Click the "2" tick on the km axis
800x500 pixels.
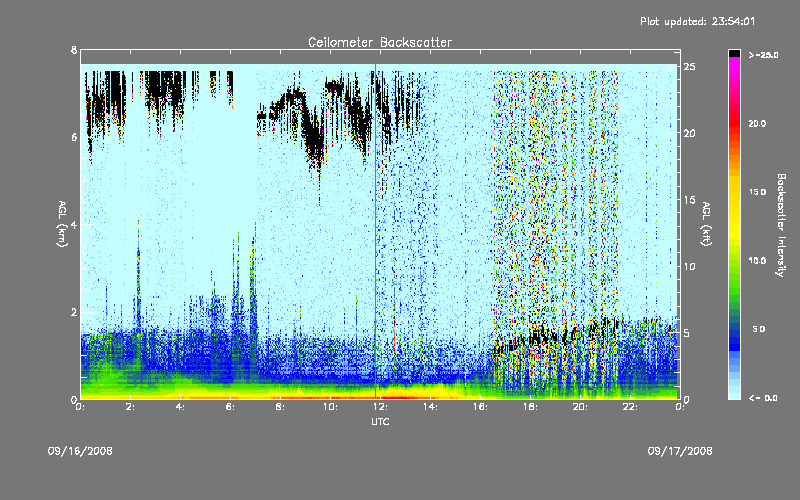point(74,312)
